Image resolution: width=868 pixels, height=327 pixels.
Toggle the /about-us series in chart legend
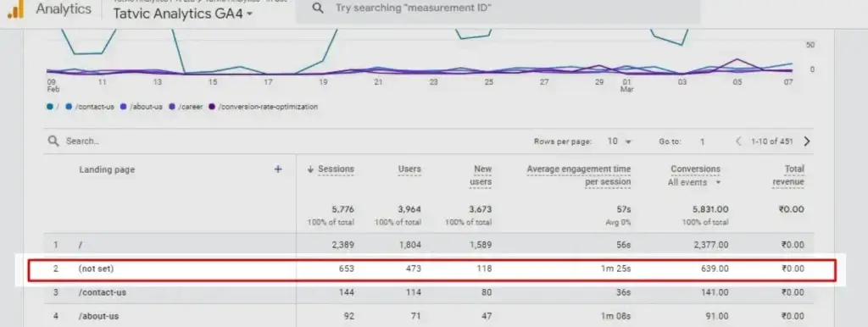click(142, 107)
